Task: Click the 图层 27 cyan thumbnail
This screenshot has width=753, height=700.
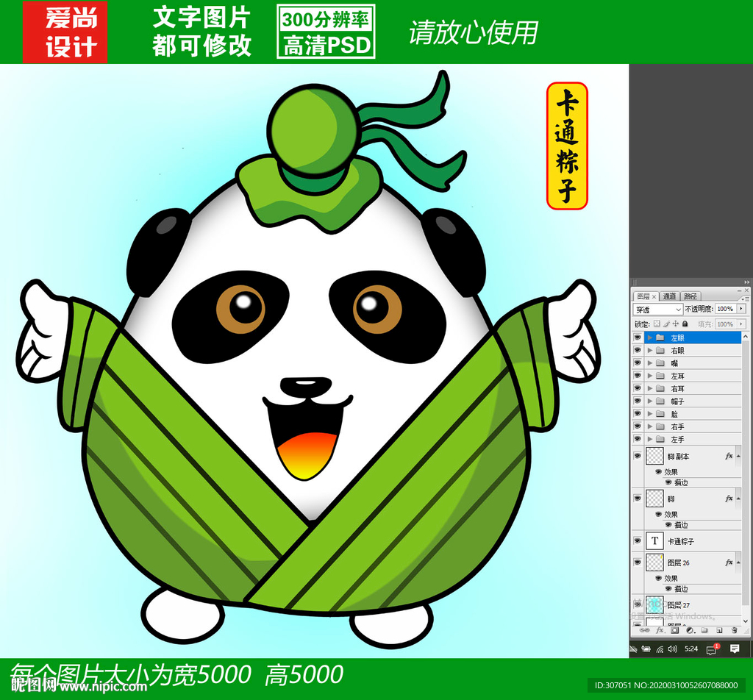Action: pyautogui.click(x=654, y=605)
